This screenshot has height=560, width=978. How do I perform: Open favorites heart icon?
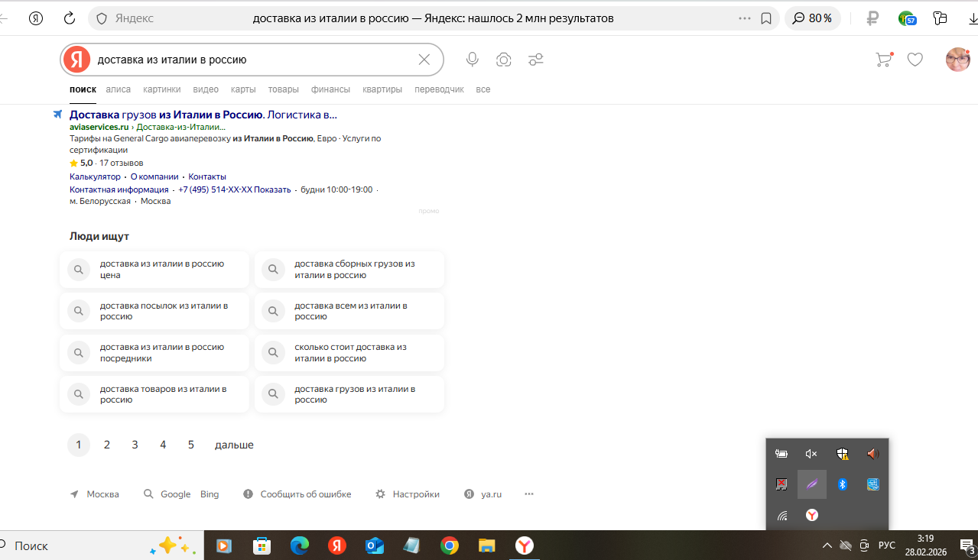(x=915, y=60)
